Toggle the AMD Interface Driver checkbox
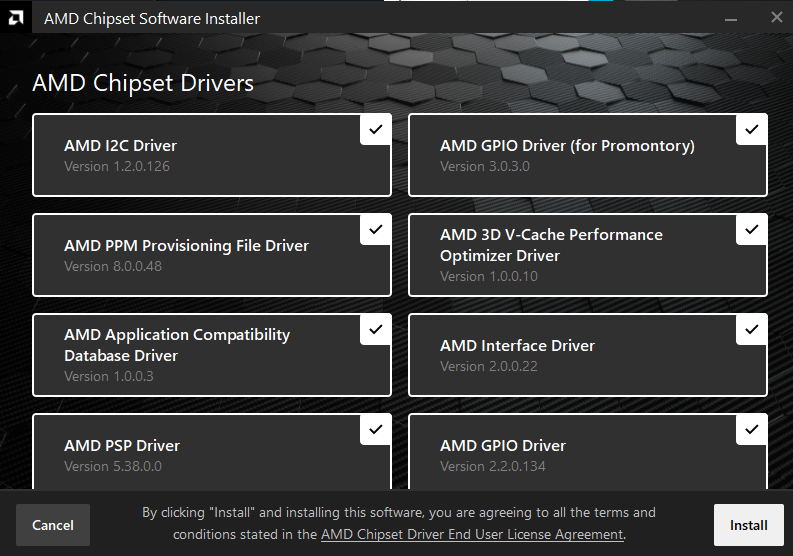Viewport: 793px width, 556px height. [752, 330]
